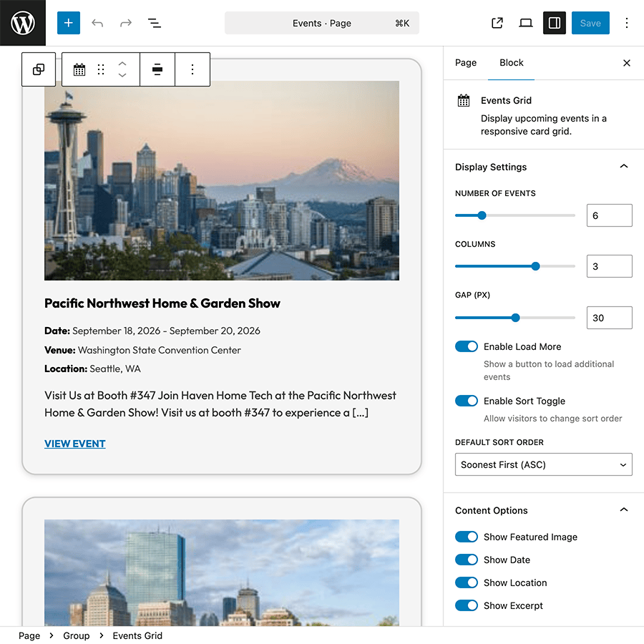Undo the last change
Screen dimensions: 644x644
[x=97, y=23]
